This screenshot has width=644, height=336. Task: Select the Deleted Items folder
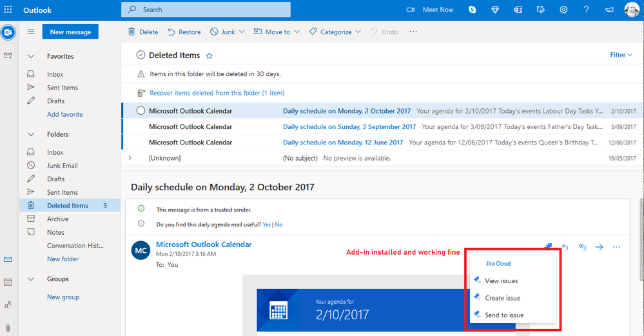(70, 205)
